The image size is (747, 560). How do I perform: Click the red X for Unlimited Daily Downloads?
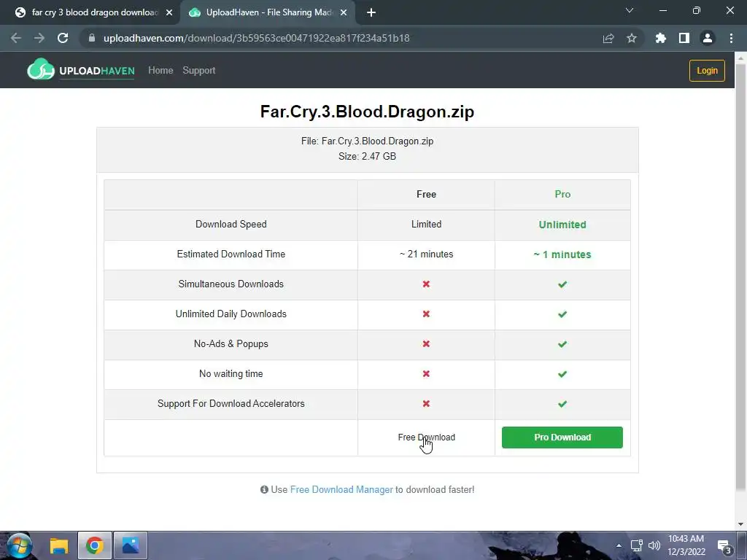click(426, 314)
